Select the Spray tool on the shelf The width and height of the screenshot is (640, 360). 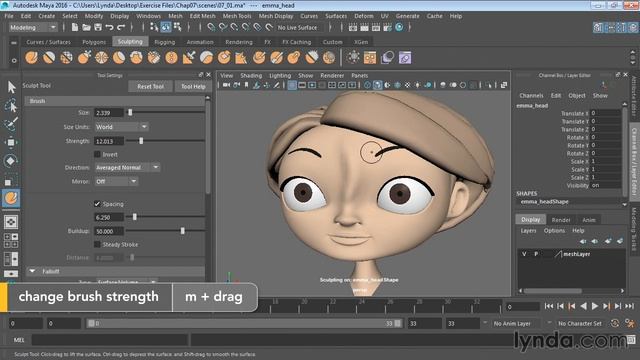pos(154,58)
